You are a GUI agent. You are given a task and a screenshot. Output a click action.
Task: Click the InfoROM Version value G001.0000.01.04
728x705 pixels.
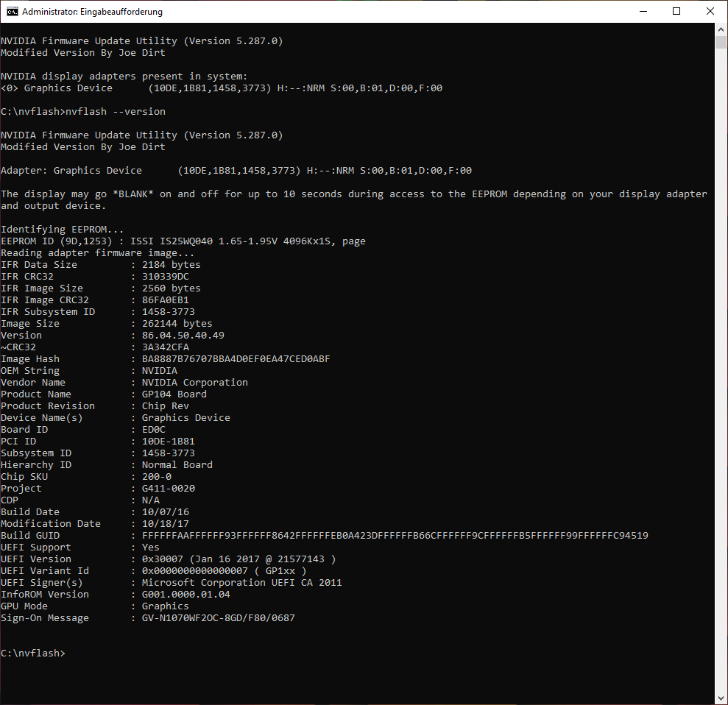(185, 594)
